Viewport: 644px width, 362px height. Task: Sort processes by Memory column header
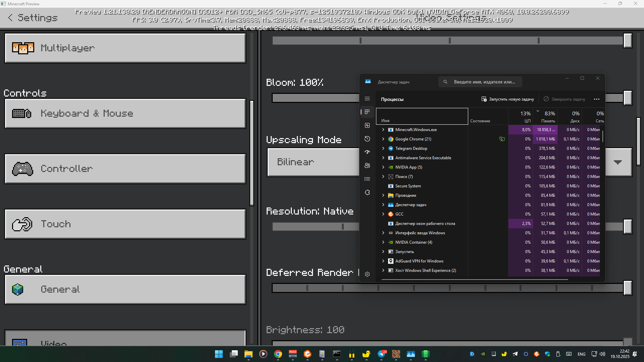(547, 117)
